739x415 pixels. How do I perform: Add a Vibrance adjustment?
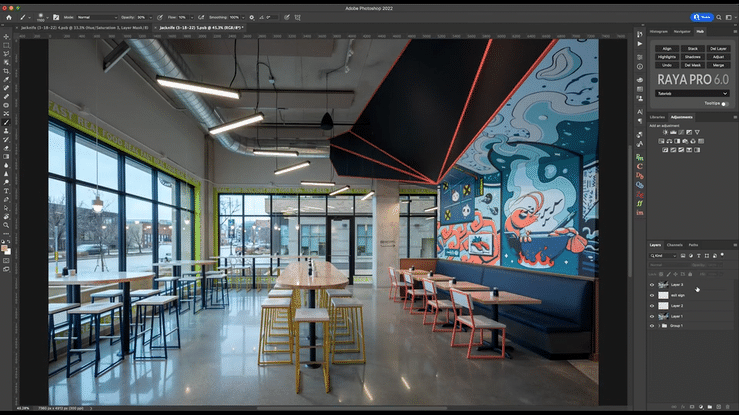[x=697, y=132]
